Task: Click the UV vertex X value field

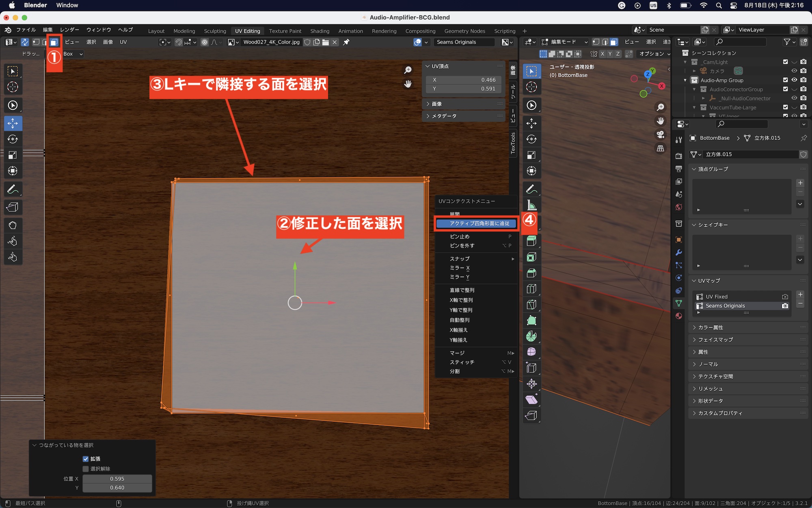Action: [464, 80]
